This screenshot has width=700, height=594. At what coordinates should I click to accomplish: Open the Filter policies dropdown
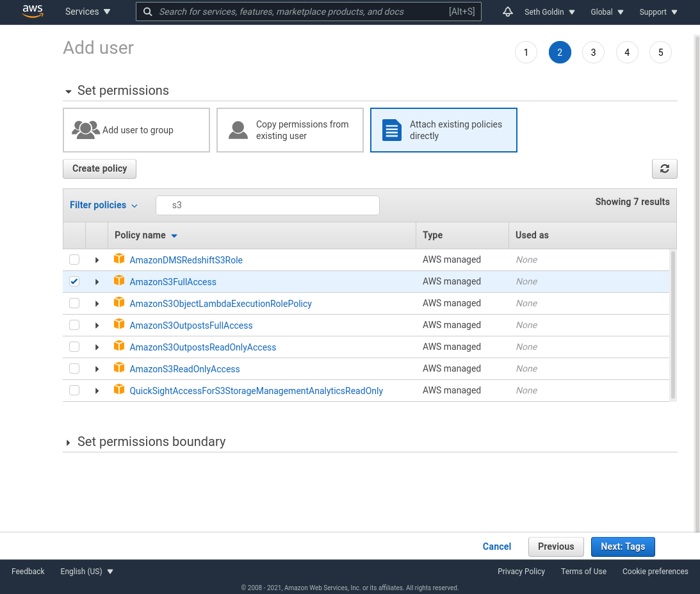[x=104, y=205]
